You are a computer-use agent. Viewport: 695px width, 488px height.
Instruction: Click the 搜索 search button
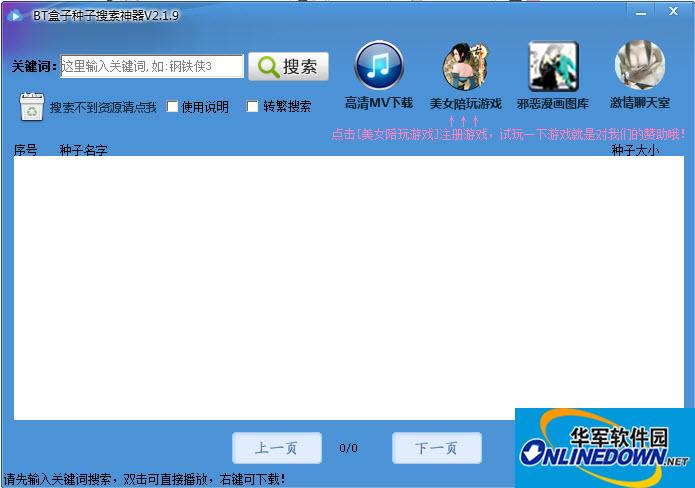pos(289,66)
